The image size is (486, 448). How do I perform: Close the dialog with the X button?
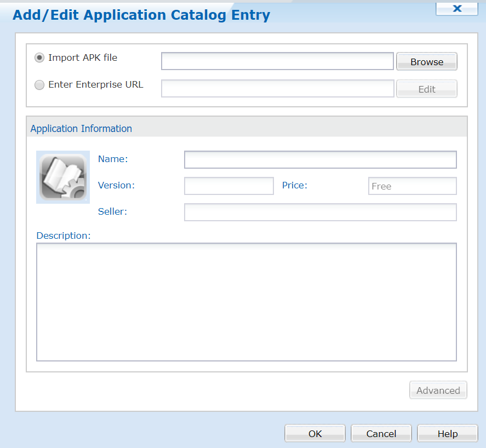point(457,8)
